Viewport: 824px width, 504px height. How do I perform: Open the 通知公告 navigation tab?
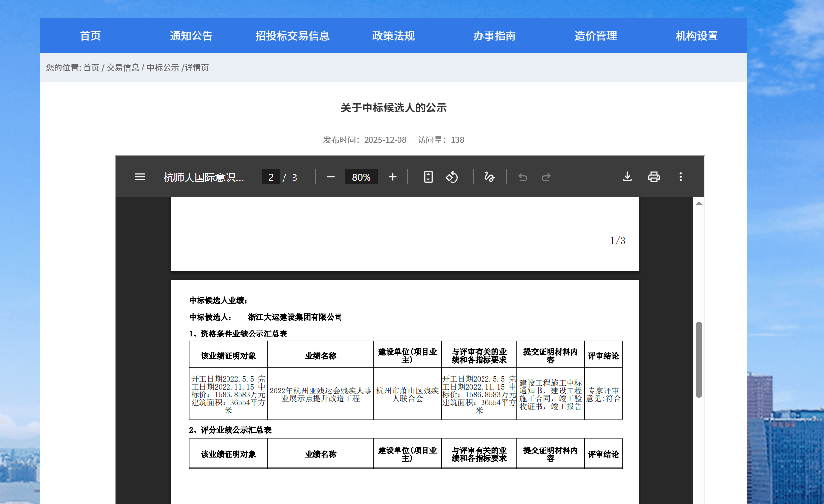(191, 36)
